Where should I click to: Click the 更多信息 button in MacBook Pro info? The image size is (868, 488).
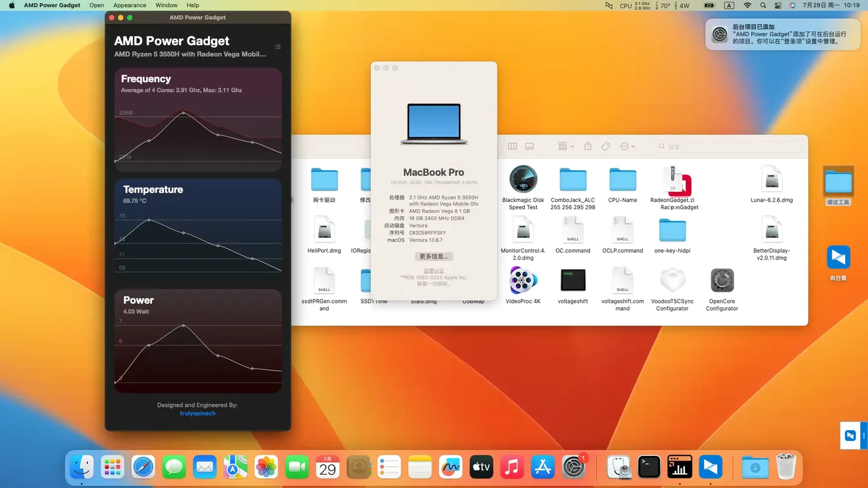(433, 256)
